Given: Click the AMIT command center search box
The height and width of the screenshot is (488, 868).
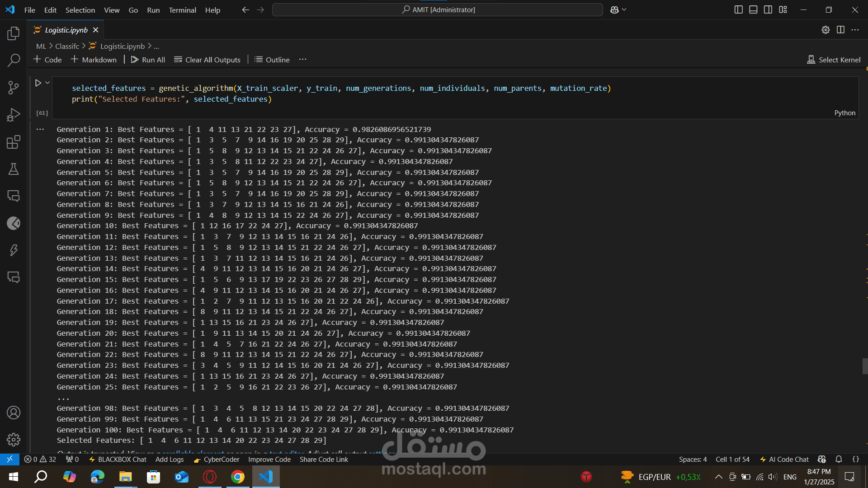Looking at the screenshot, I should [437, 9].
